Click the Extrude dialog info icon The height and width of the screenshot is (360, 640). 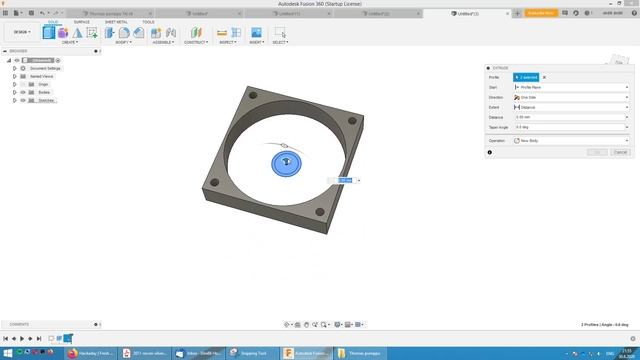click(x=489, y=152)
